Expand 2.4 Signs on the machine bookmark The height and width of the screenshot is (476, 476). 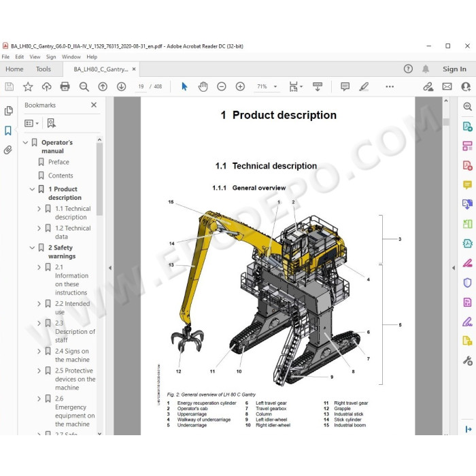[x=39, y=352]
